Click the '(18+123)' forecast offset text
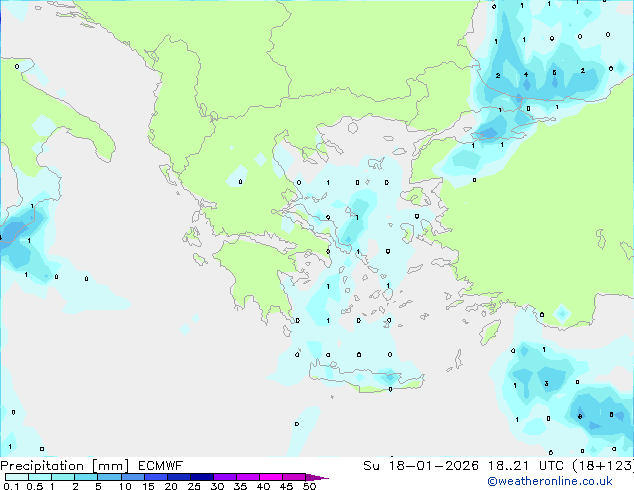634x490 pixels. tap(603, 466)
